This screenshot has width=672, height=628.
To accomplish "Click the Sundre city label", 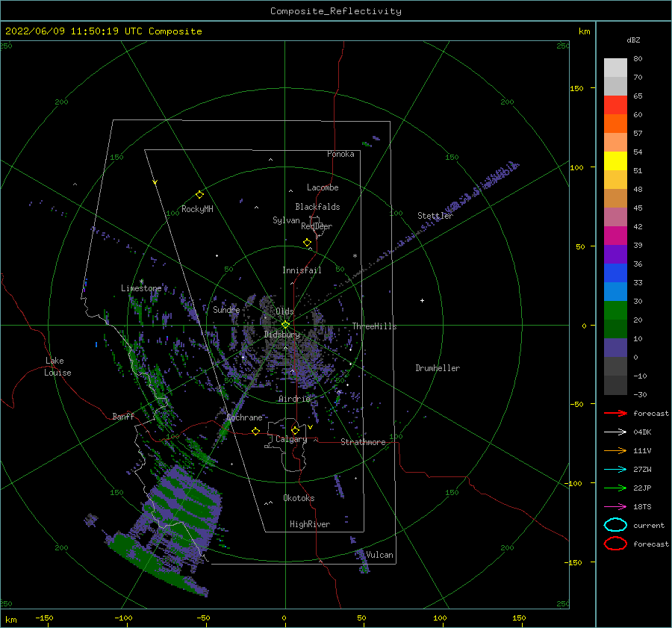I will (x=227, y=309).
